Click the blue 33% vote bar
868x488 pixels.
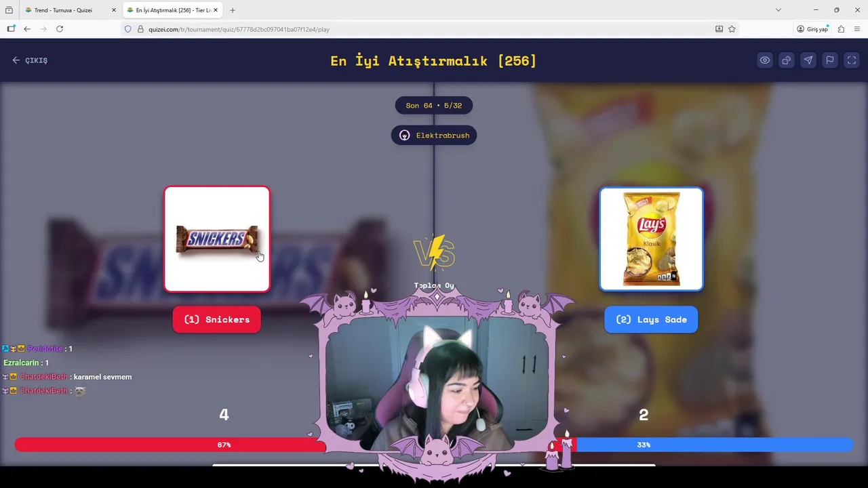tap(714, 445)
